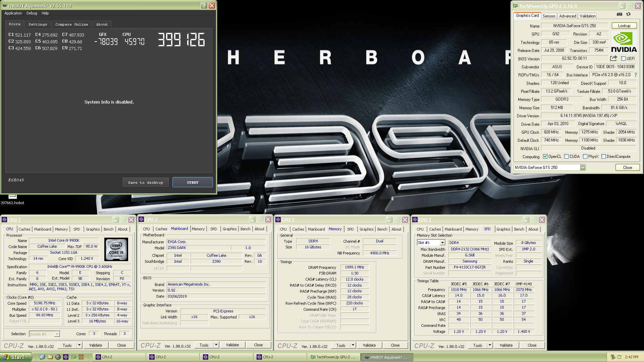Expand Tools dropdown arrow in CPU-Z Memory window

pos(353,345)
